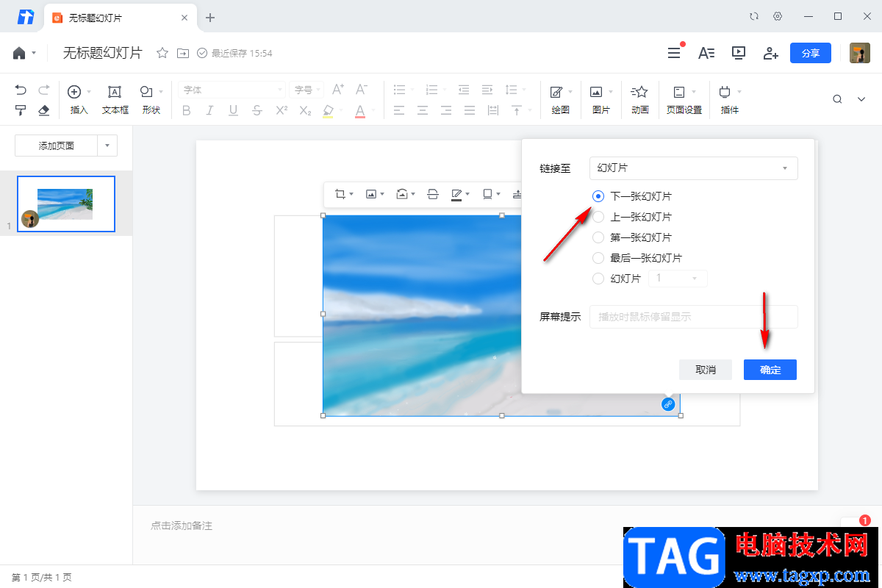Toggle strikethrough formatting S

257,110
